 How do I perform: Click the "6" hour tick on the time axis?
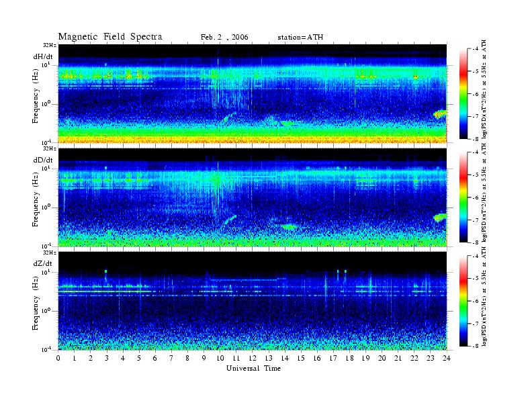(x=155, y=358)
